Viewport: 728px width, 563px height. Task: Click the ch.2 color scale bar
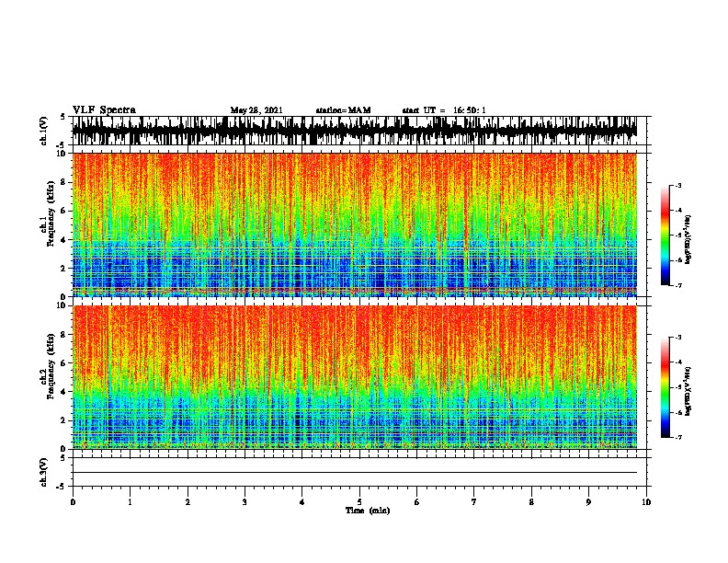[x=665, y=387]
